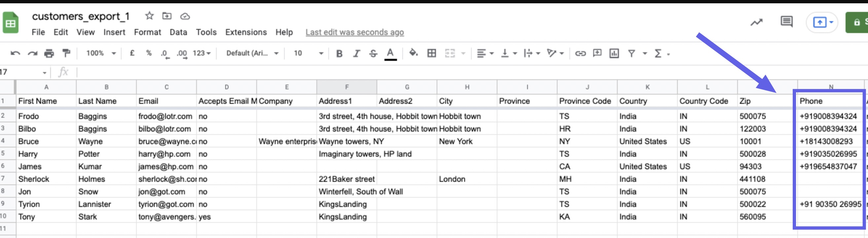Open the View menu
Viewport: 868px width, 238px height.
[x=85, y=32]
